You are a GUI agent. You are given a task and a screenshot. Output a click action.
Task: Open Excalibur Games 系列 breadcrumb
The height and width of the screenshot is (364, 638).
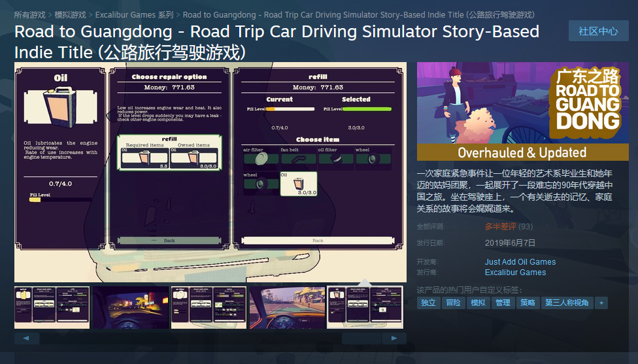[x=134, y=14]
